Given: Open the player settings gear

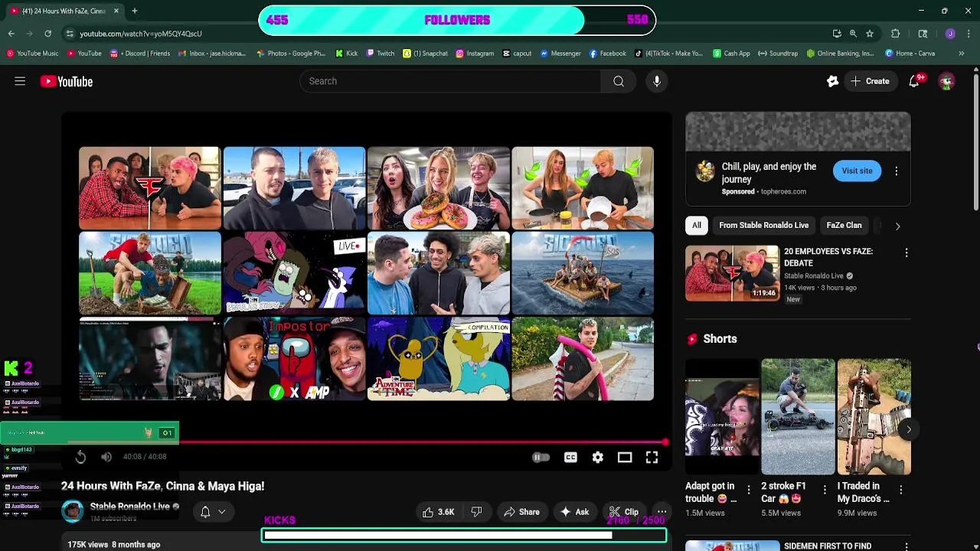Looking at the screenshot, I should point(598,458).
